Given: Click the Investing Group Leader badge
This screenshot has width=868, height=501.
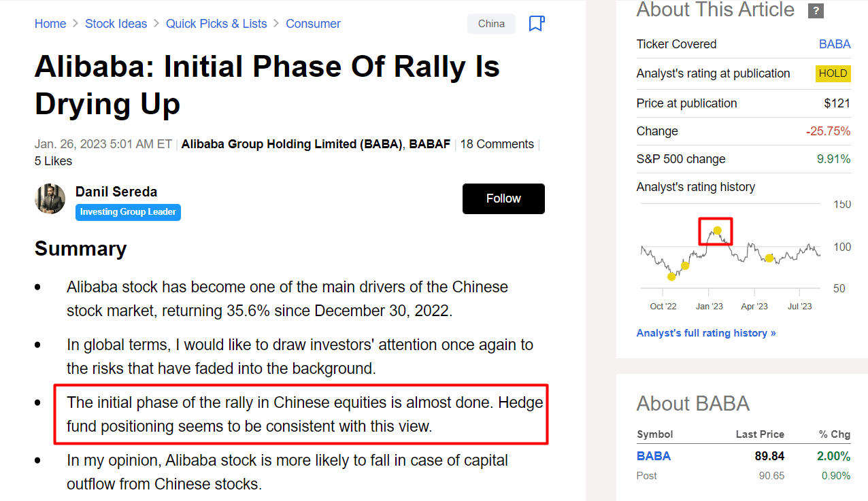Looking at the screenshot, I should pos(128,212).
